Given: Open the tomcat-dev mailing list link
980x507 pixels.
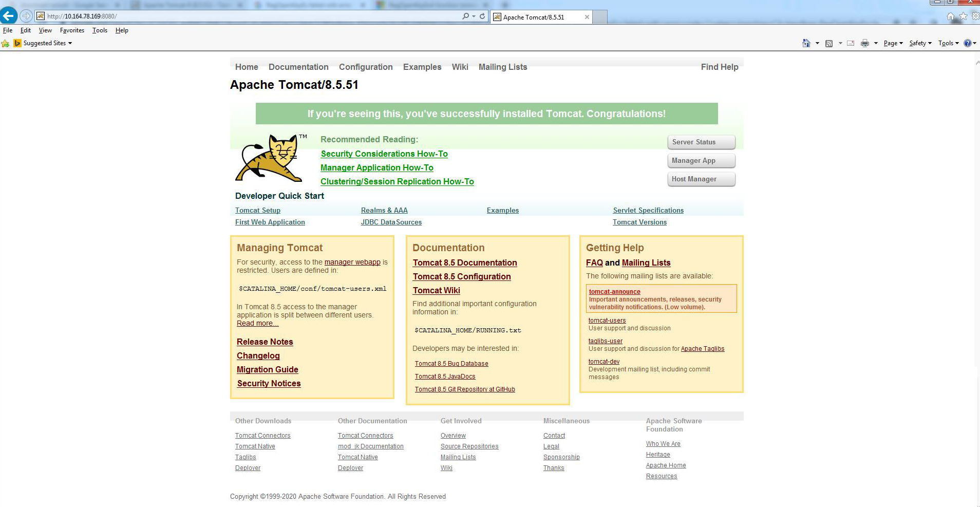Looking at the screenshot, I should [604, 362].
